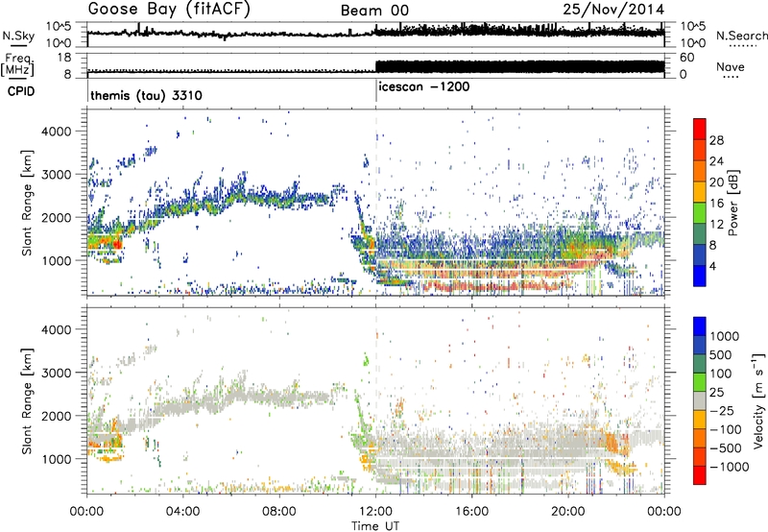The width and height of the screenshot is (768, 532).
Task: Click the 'CPID' row label
Action: pos(21,91)
